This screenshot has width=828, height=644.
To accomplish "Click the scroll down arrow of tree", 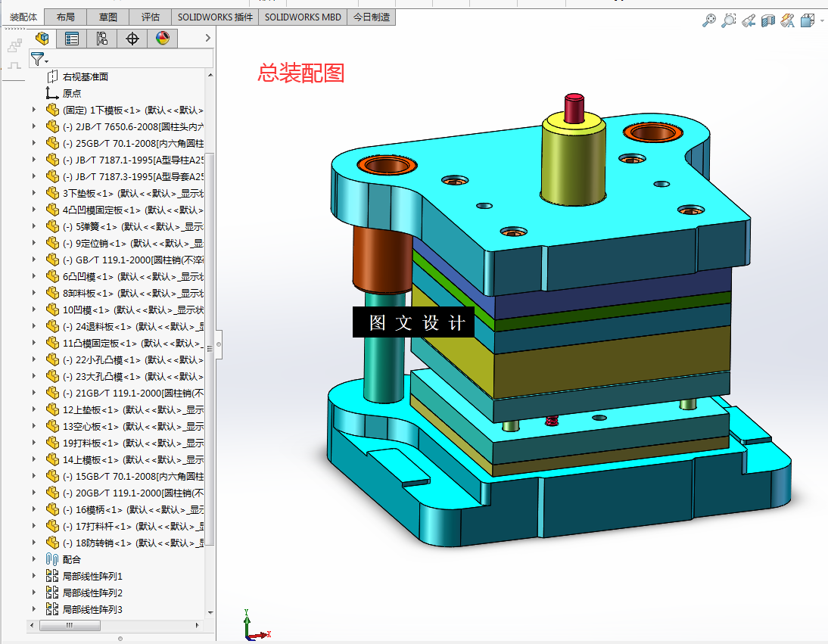I will pyautogui.click(x=210, y=612).
